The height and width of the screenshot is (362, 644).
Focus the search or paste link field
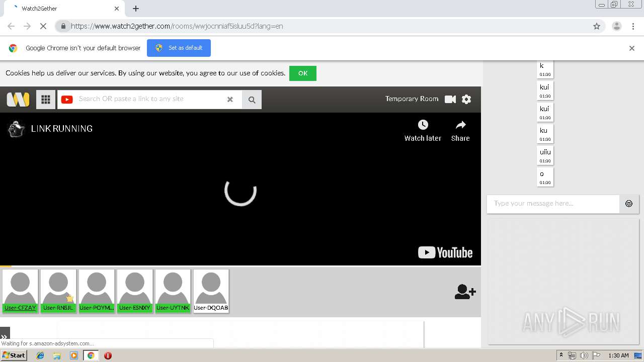click(x=151, y=100)
